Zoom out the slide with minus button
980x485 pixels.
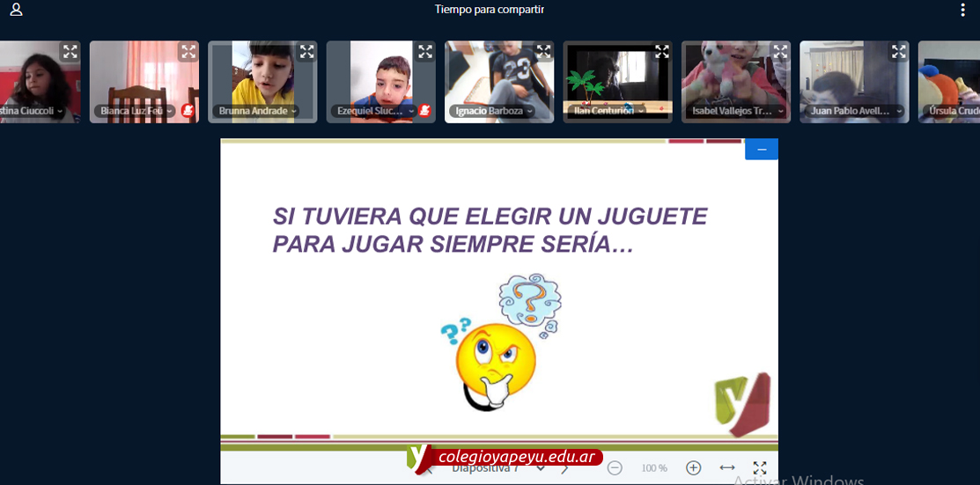pos(615,468)
